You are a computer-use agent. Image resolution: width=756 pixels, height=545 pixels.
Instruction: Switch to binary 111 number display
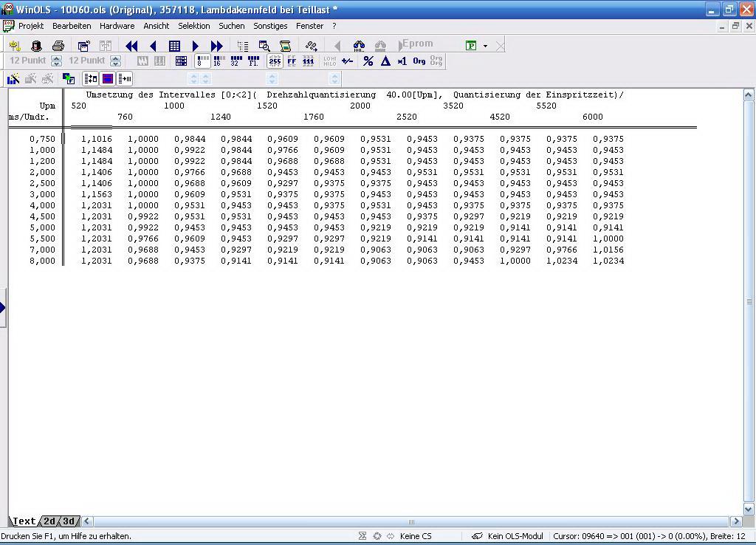coord(308,61)
